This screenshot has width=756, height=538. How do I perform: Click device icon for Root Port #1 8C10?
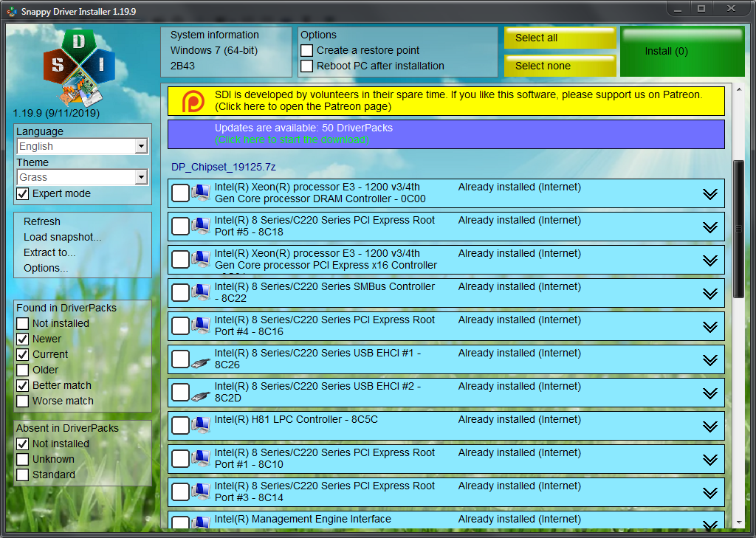point(201,459)
